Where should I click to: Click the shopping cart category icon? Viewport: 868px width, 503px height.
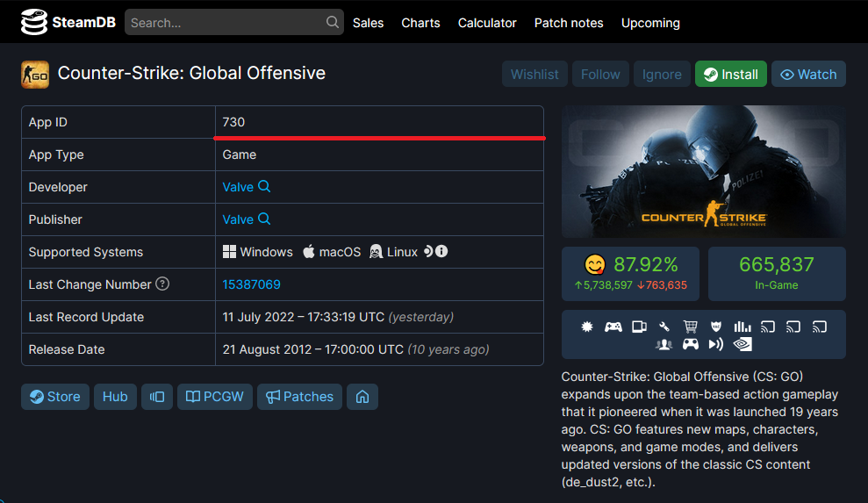(x=691, y=327)
